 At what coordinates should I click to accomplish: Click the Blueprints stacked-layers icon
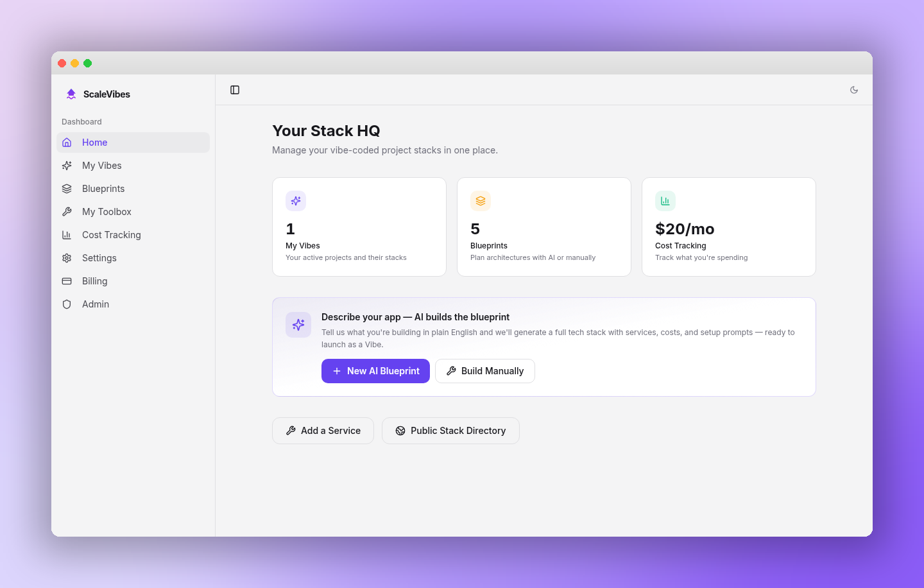pyautogui.click(x=67, y=188)
